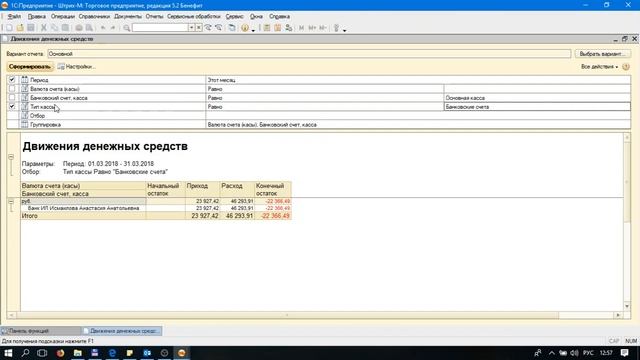The height and width of the screenshot is (360, 640).
Task: Open the Операции menu
Action: [x=62, y=16]
